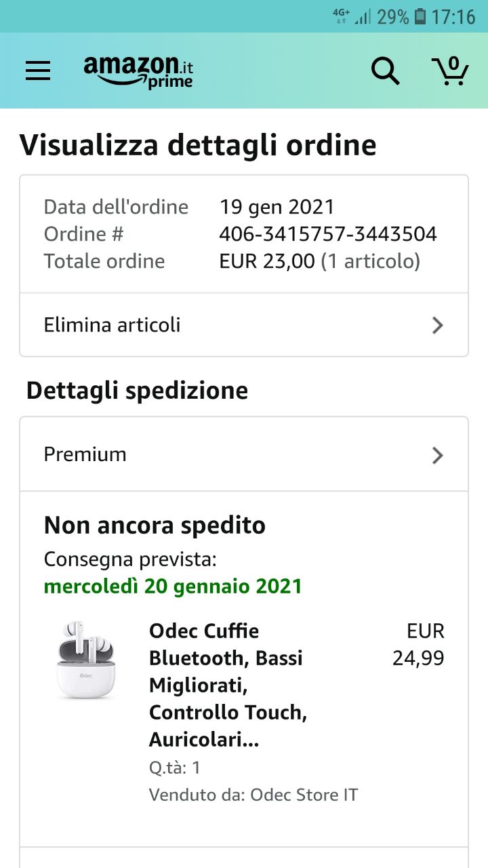The width and height of the screenshot is (488, 868).
Task: Tap the Visualizza dettagli ordine heading
Action: click(198, 145)
